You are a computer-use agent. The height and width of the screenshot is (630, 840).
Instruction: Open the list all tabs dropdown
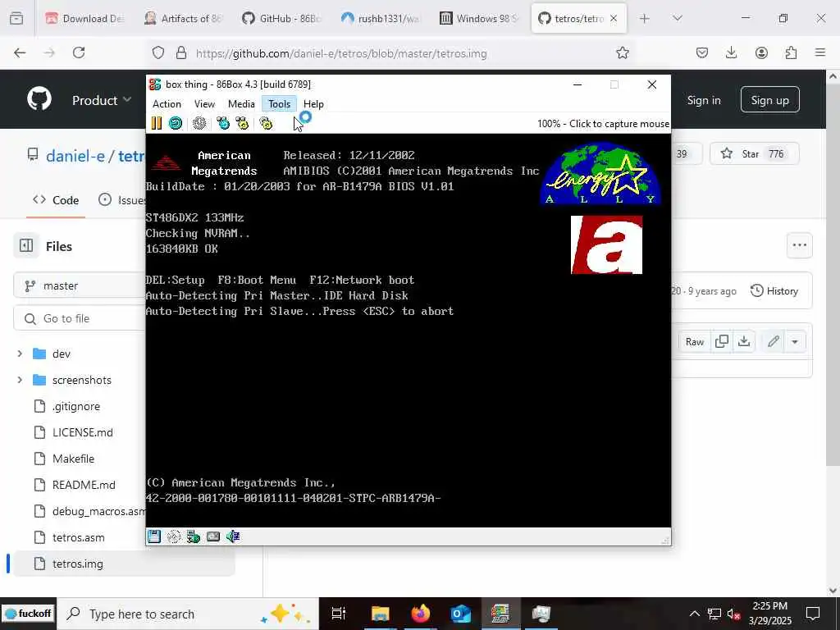click(x=677, y=19)
